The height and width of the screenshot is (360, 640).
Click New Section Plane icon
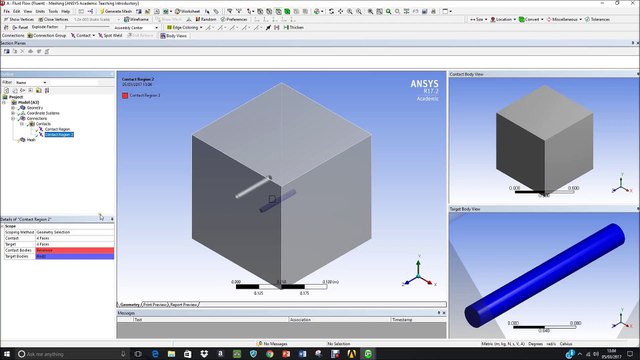click(x=7, y=51)
